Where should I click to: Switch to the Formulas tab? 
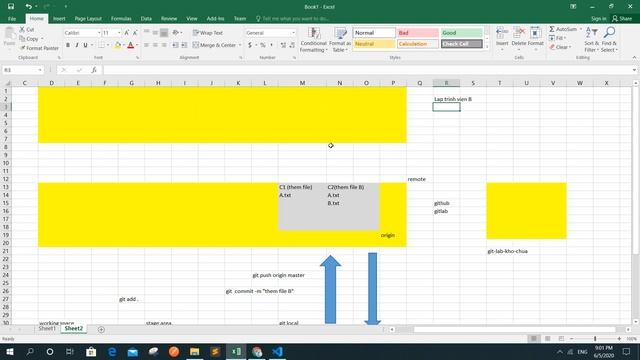(x=121, y=19)
